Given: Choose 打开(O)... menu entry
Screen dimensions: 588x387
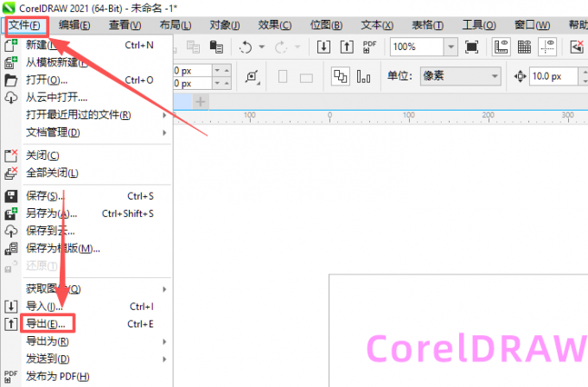Looking at the screenshot, I should (x=88, y=80).
